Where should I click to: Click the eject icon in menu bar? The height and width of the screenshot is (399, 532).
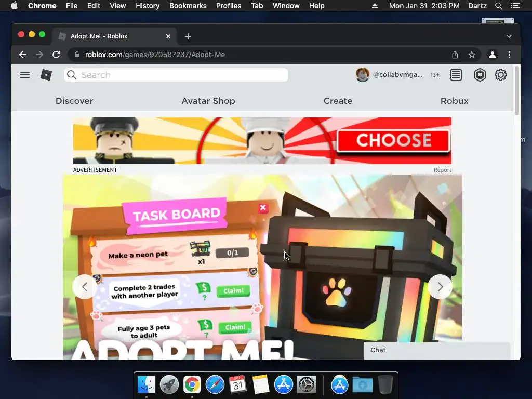click(375, 6)
